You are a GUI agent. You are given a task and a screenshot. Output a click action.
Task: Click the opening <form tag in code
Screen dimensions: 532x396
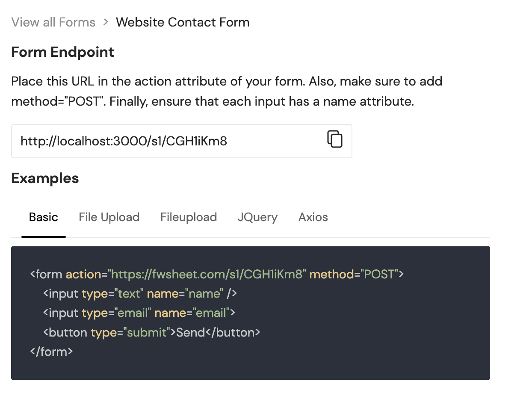pyautogui.click(x=46, y=274)
